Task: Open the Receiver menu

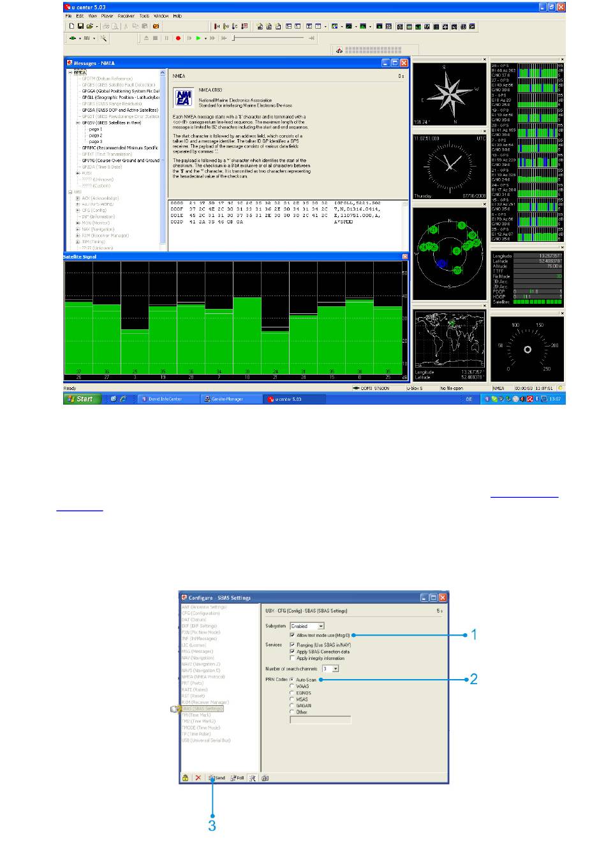Action: (x=126, y=16)
